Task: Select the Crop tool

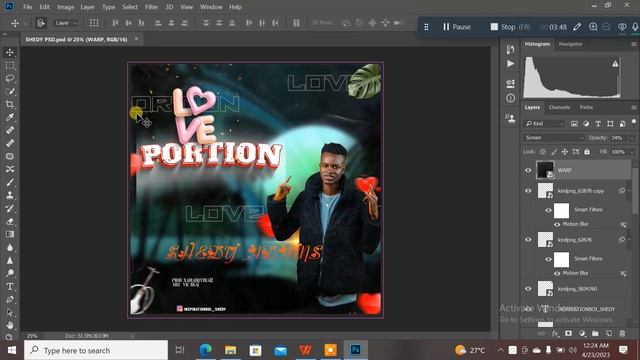Action: (10, 104)
